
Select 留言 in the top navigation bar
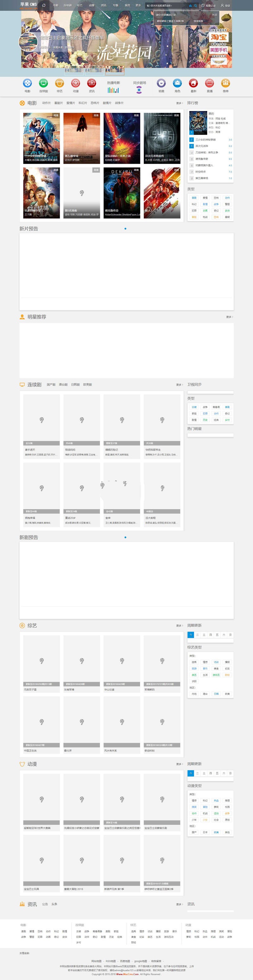[127, 5]
